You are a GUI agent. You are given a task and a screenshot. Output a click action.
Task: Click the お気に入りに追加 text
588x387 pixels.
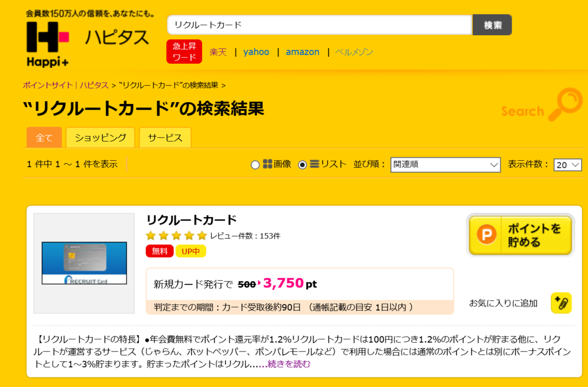point(503,303)
